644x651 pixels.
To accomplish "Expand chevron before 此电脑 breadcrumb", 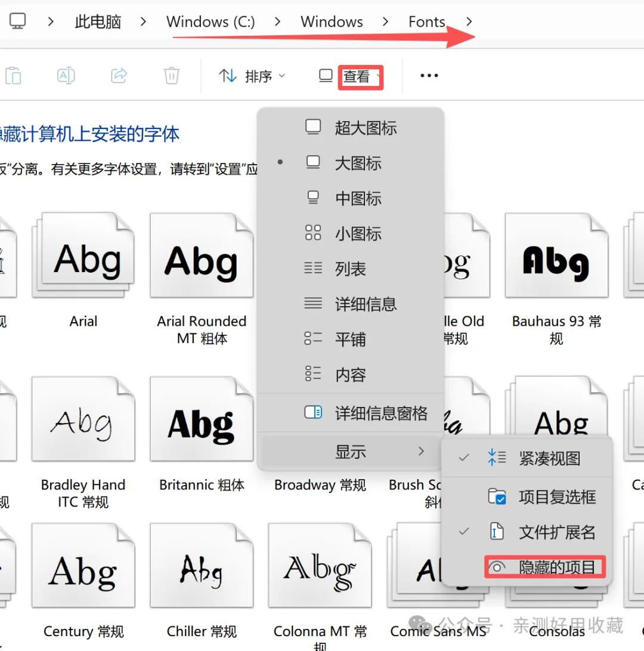I will click(x=51, y=21).
